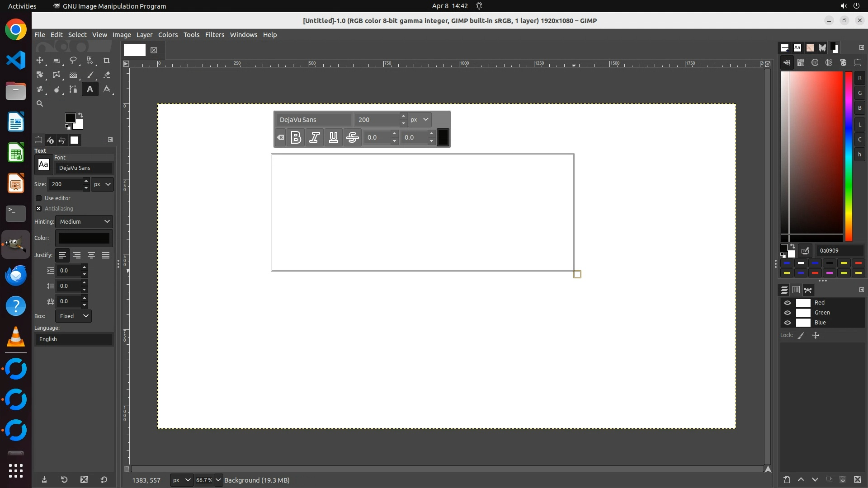The image size is (868, 488).
Task: Disable the Antialiasing checkbox
Action: pyautogui.click(x=39, y=209)
